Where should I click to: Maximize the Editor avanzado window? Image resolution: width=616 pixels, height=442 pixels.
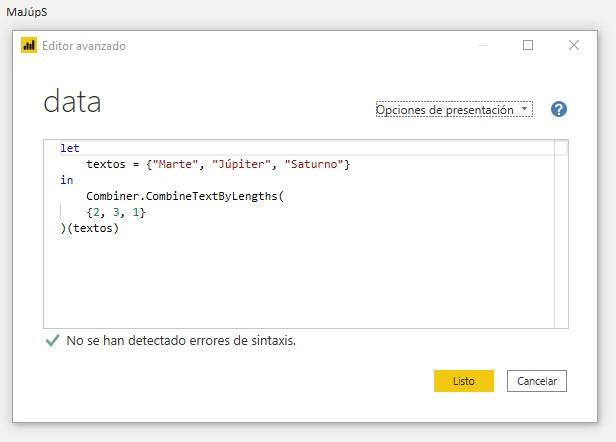[528, 45]
